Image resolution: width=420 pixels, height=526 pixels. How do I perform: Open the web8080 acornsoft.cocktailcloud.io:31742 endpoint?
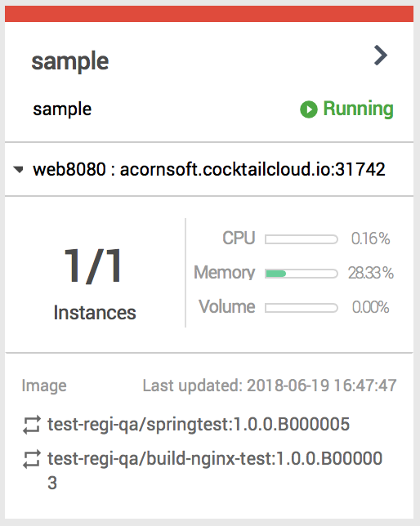click(x=209, y=169)
